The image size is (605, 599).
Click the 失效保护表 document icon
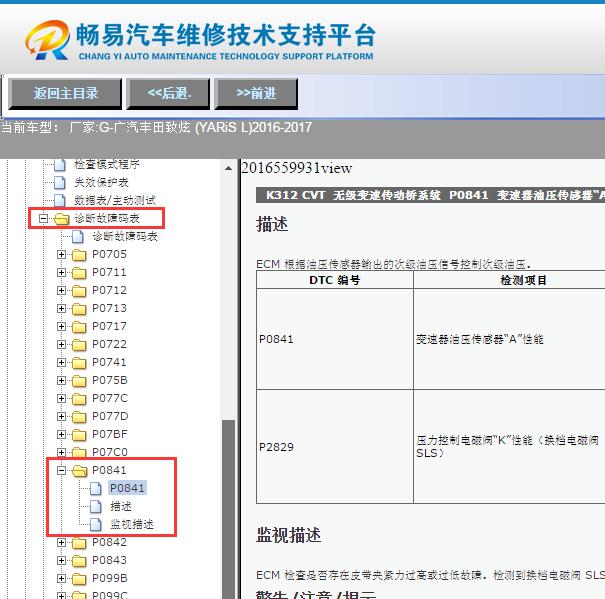[60, 183]
